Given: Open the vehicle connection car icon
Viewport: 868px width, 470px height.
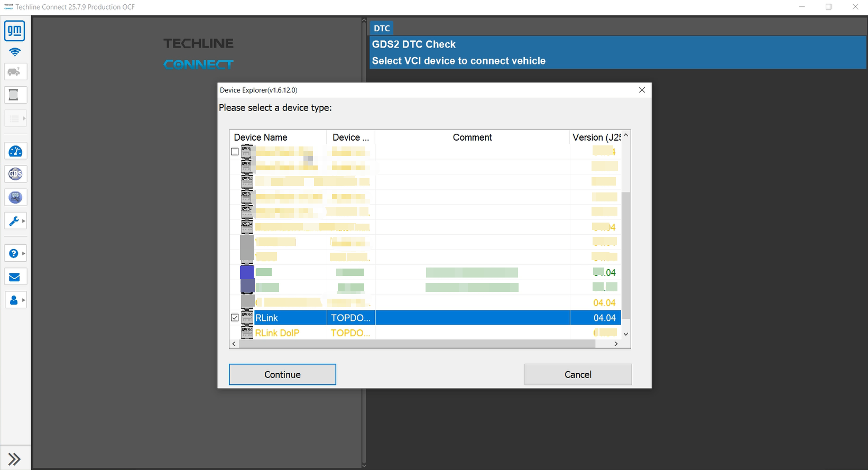Looking at the screenshot, I should [15, 72].
